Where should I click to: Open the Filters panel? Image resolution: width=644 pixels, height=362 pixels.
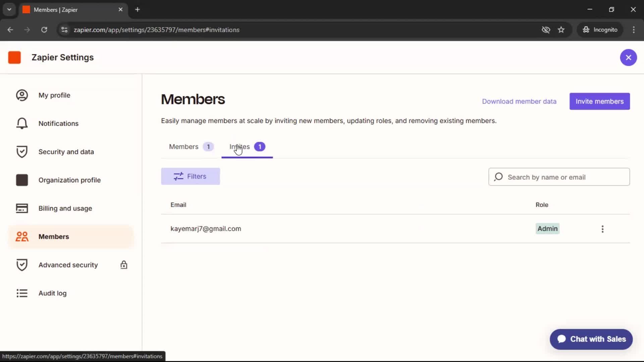point(191,176)
